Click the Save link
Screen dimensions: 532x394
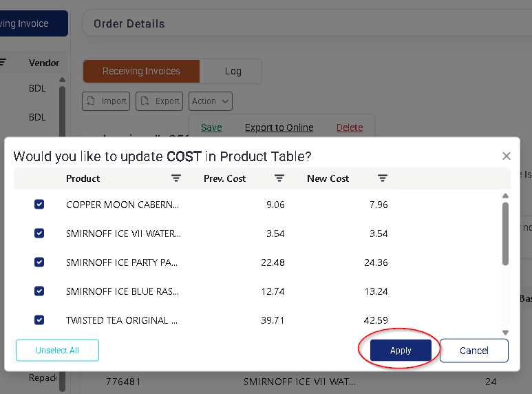[x=211, y=127]
